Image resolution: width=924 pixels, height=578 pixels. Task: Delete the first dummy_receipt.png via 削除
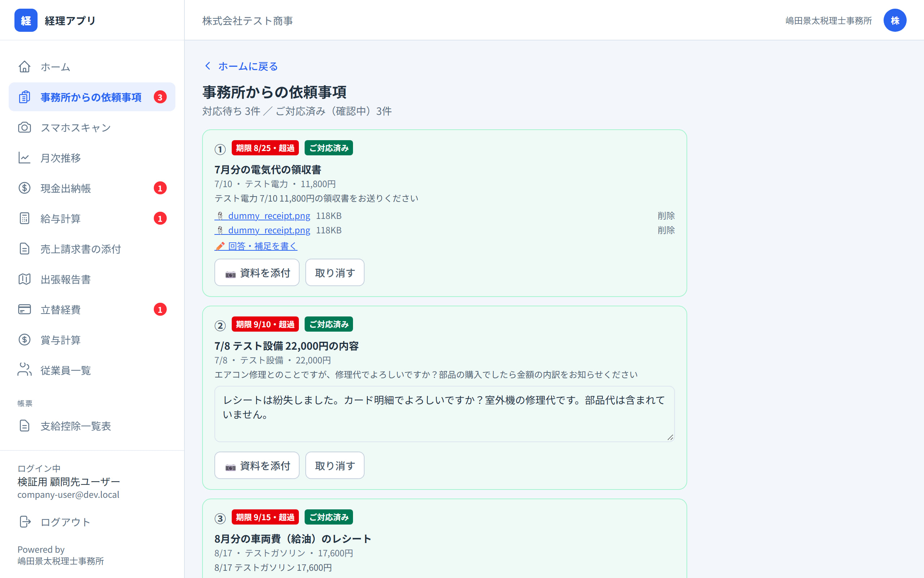(666, 216)
